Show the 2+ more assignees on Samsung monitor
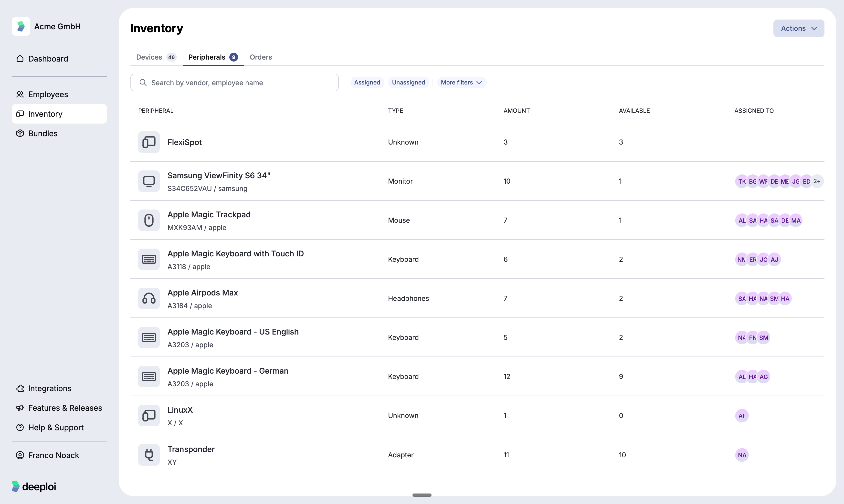This screenshot has height=504, width=844. click(x=817, y=181)
